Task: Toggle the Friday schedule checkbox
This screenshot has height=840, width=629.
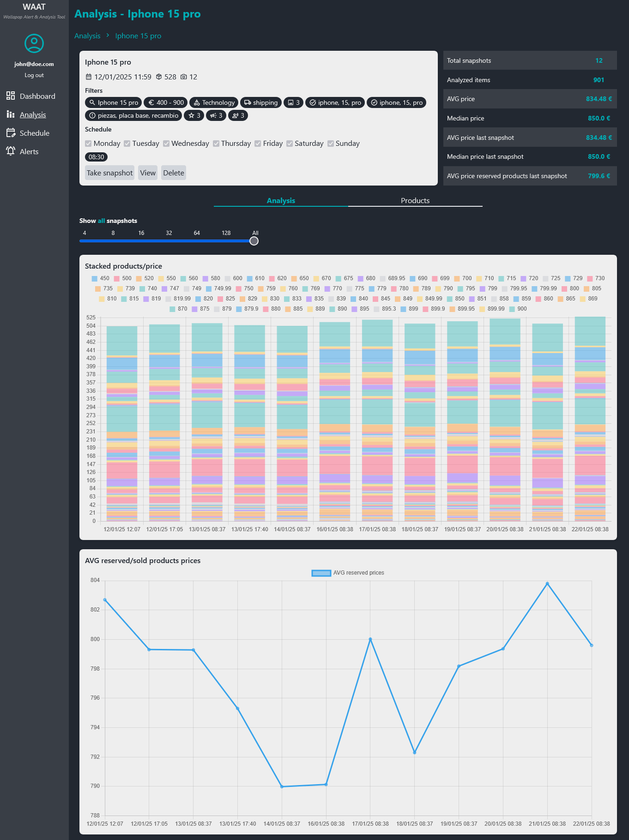Action: click(x=258, y=144)
